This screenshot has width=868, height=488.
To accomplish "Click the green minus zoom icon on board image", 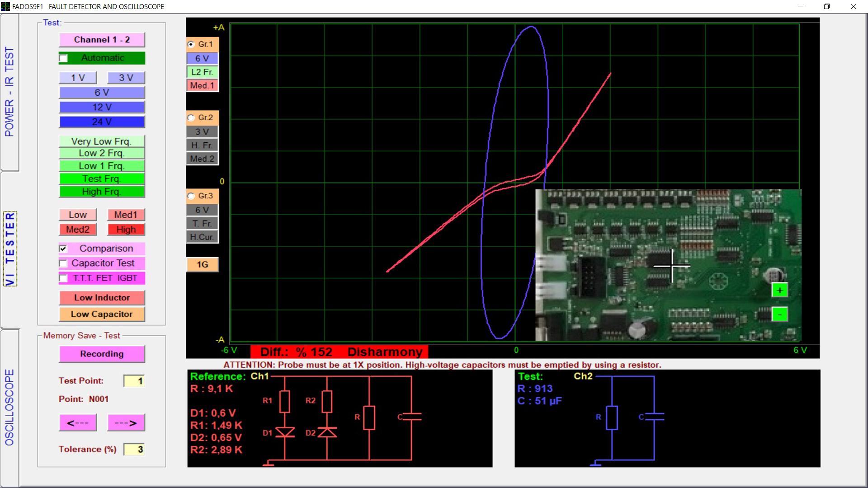I will point(779,314).
